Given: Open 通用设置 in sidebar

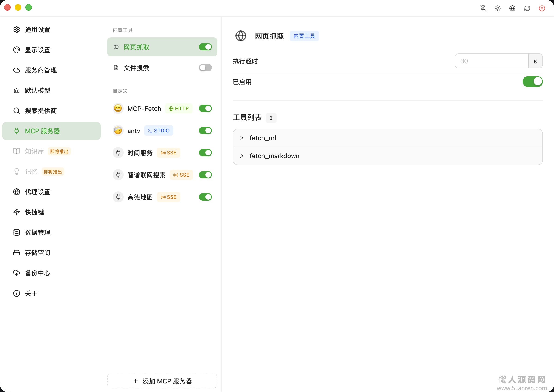Looking at the screenshot, I should point(37,30).
